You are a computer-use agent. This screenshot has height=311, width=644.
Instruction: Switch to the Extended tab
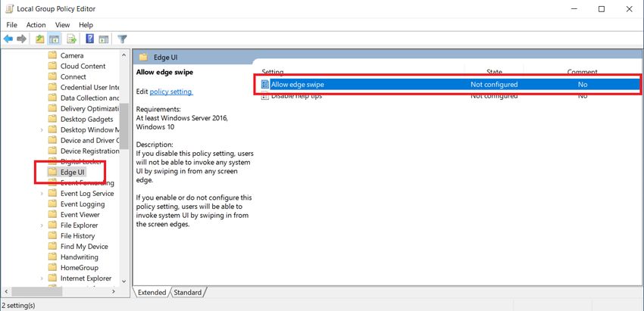pos(152,293)
